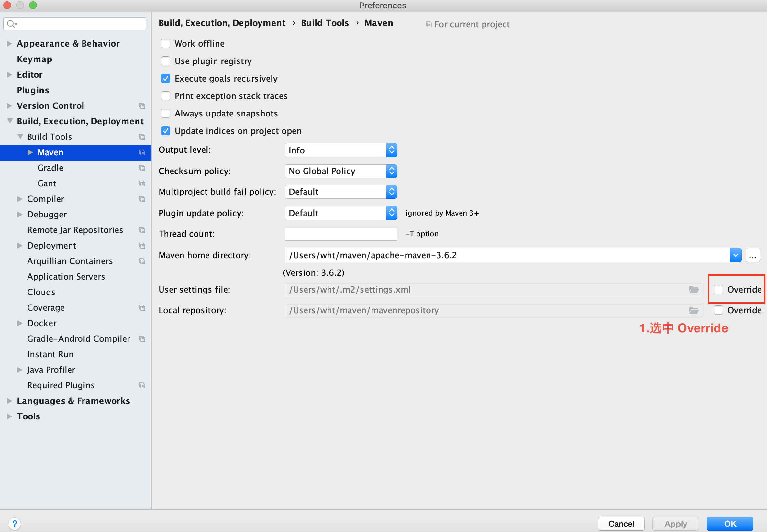Uncheck Execute goals recursively
Viewport: 767px width, 532px height.
coord(166,79)
